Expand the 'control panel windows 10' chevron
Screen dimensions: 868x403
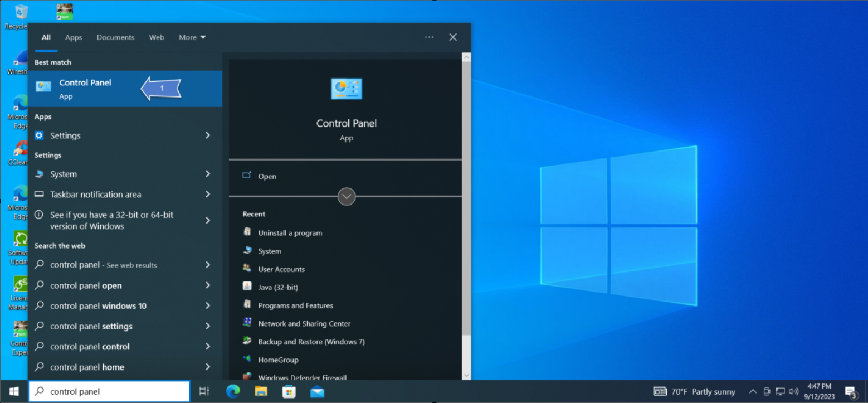pyautogui.click(x=208, y=305)
